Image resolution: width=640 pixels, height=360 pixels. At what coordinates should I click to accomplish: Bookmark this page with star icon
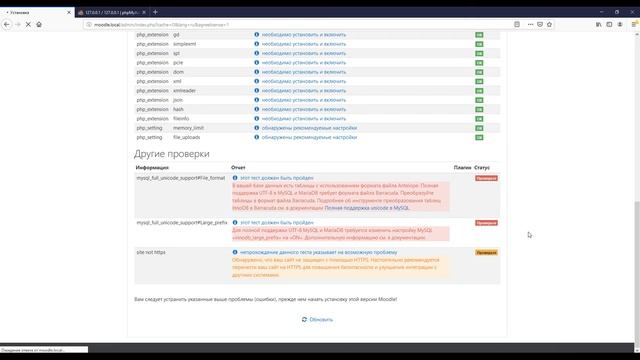click(x=549, y=24)
